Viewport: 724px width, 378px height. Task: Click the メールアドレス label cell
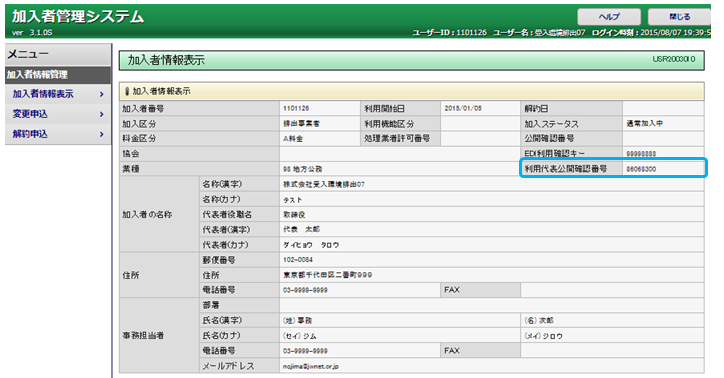(239, 366)
